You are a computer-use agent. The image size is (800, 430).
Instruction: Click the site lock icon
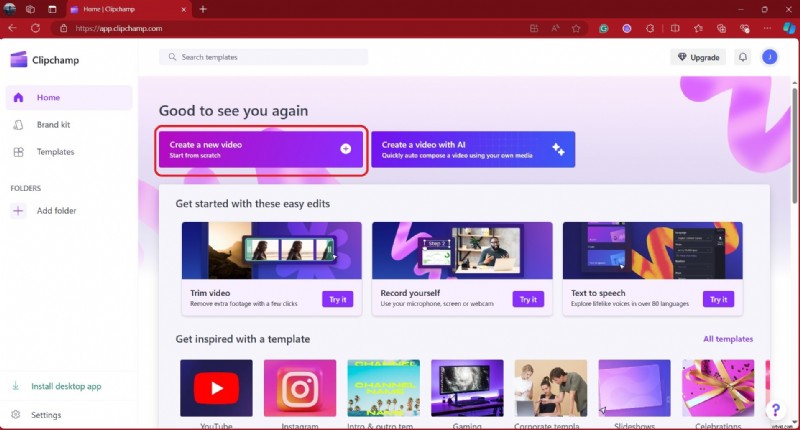(x=64, y=29)
